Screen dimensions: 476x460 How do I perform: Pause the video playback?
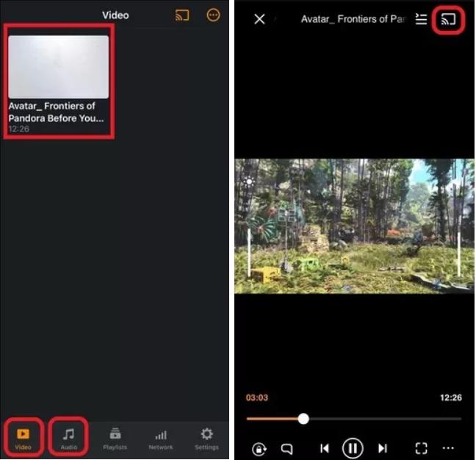point(353,448)
